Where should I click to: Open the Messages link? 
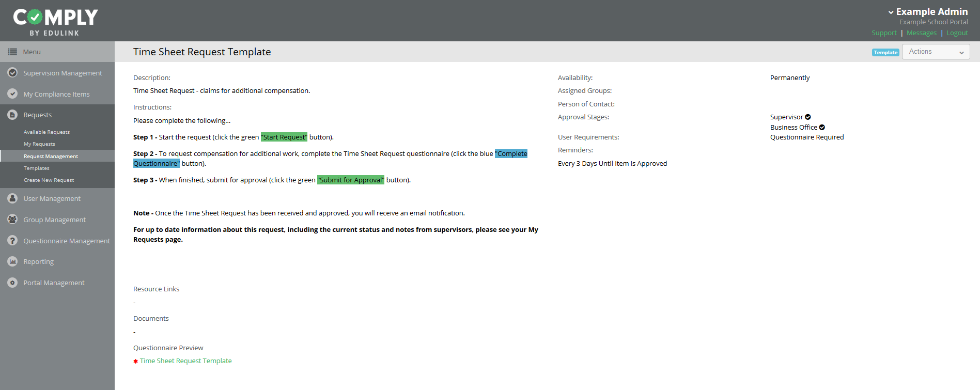click(922, 33)
